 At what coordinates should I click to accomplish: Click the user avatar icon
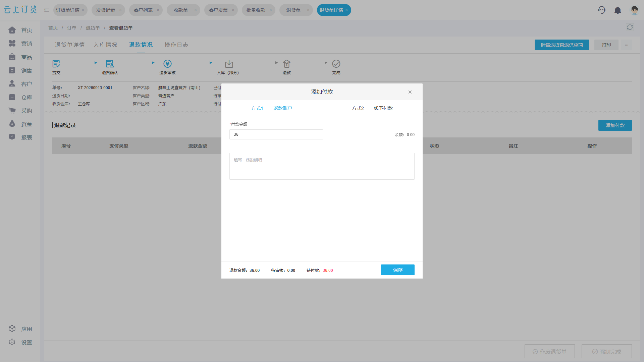634,10
